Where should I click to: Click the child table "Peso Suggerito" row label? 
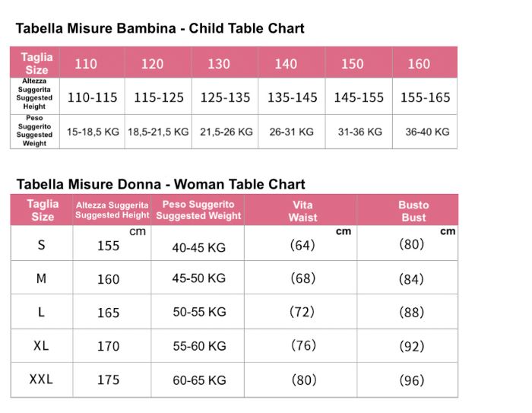coord(34,132)
